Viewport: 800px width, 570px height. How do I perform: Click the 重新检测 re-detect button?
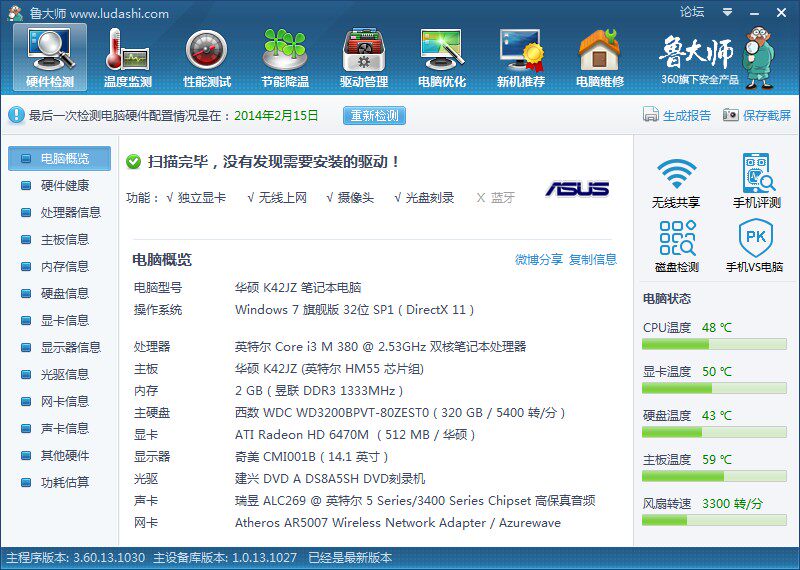(x=374, y=115)
